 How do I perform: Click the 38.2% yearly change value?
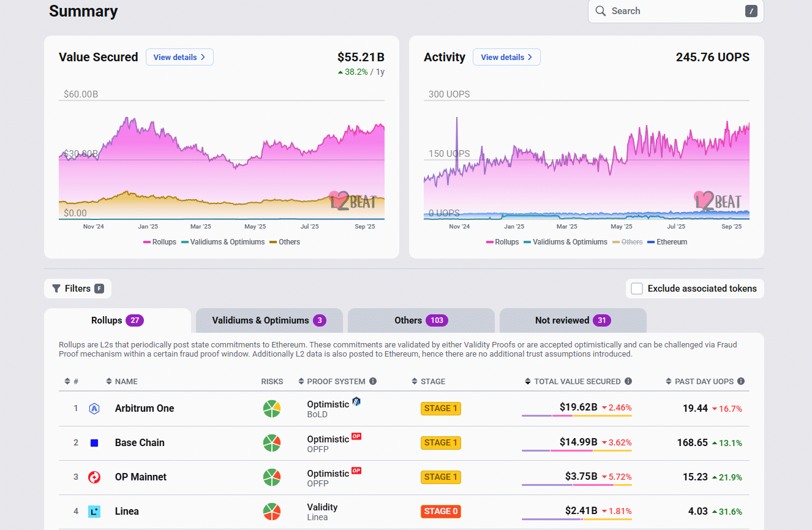tap(356, 72)
